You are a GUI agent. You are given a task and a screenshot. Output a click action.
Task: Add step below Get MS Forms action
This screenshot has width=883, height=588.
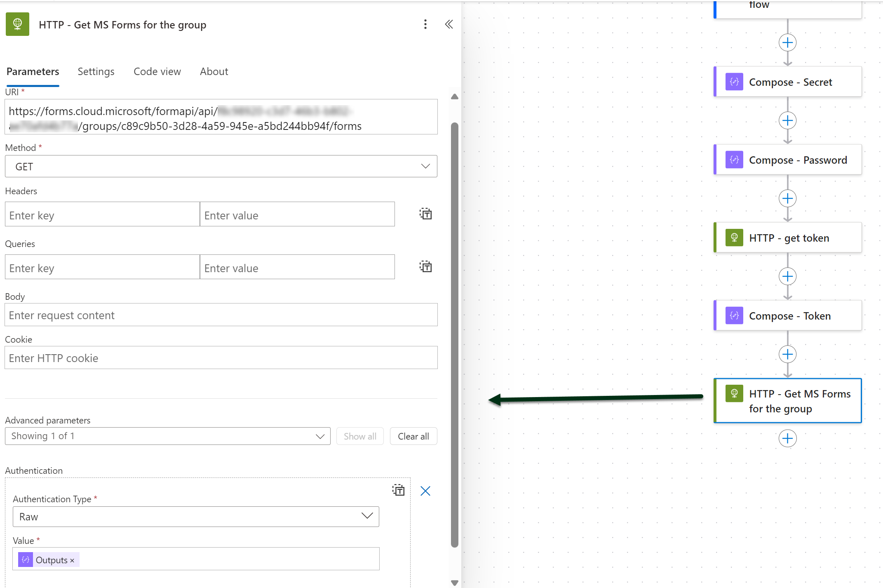pos(787,438)
